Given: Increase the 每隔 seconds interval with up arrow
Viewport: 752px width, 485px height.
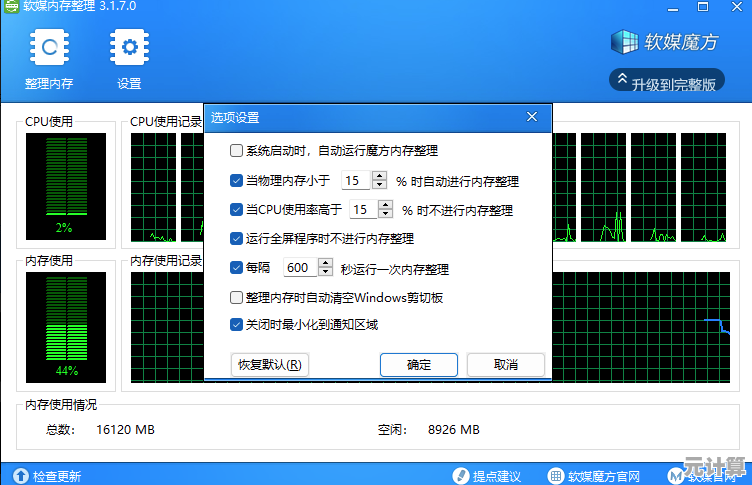Looking at the screenshot, I should 325,263.
